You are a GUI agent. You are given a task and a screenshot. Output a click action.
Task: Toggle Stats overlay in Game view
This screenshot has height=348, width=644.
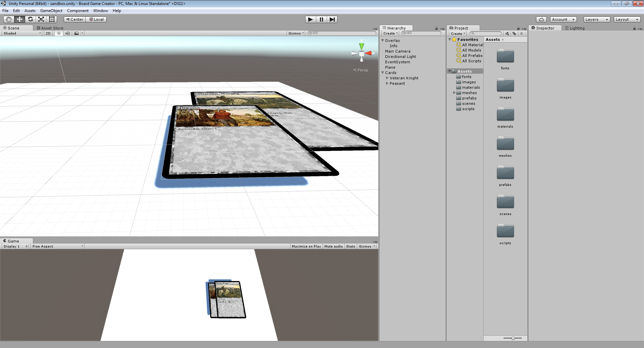pyautogui.click(x=351, y=246)
